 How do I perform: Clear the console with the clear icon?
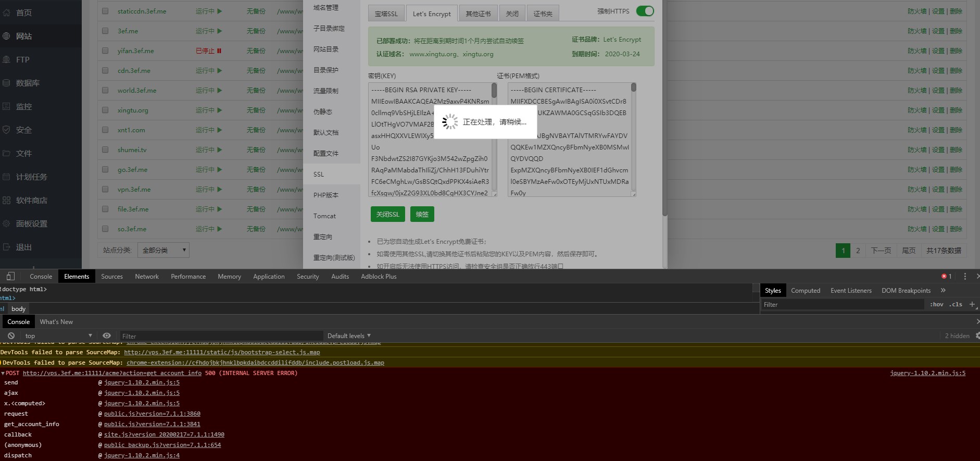[x=11, y=335]
